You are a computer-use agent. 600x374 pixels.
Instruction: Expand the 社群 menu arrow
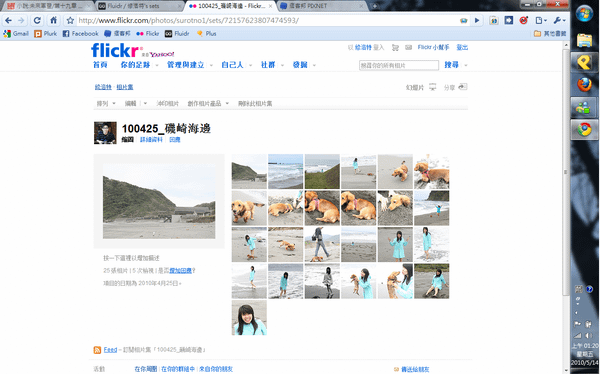282,65
